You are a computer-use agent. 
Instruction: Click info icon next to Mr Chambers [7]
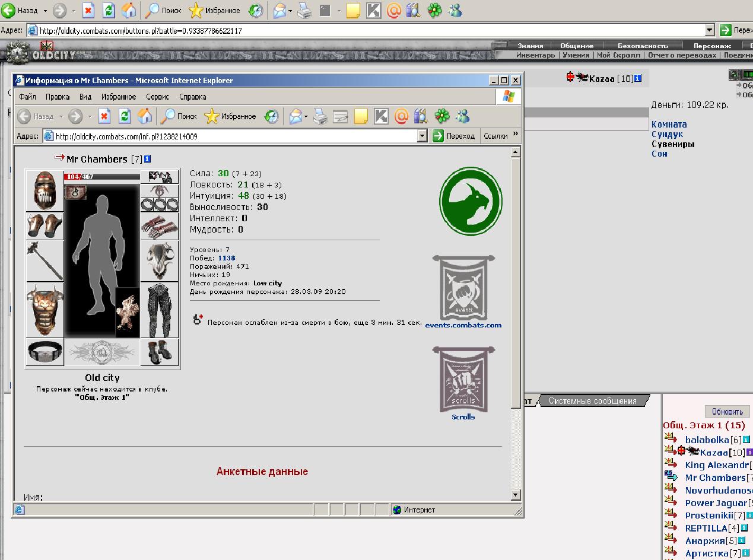pyautogui.click(x=148, y=159)
